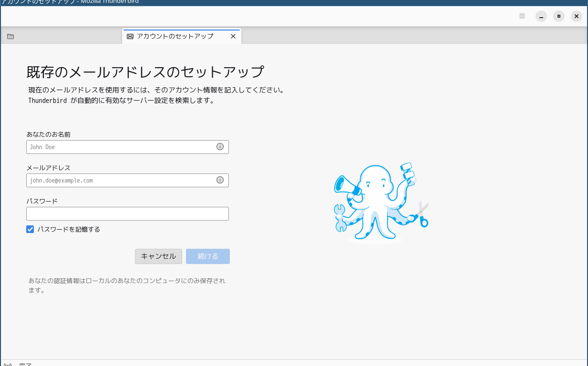The height and width of the screenshot is (366, 588).
Task: Click the online status icon in status bar
Action: [x=8, y=365]
